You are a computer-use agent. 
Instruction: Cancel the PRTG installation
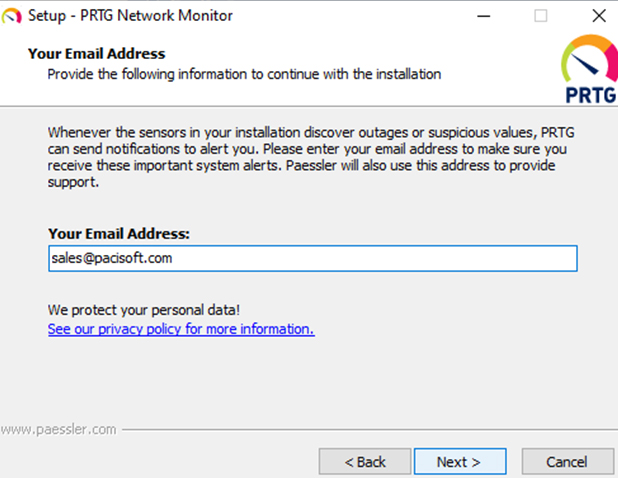click(567, 462)
